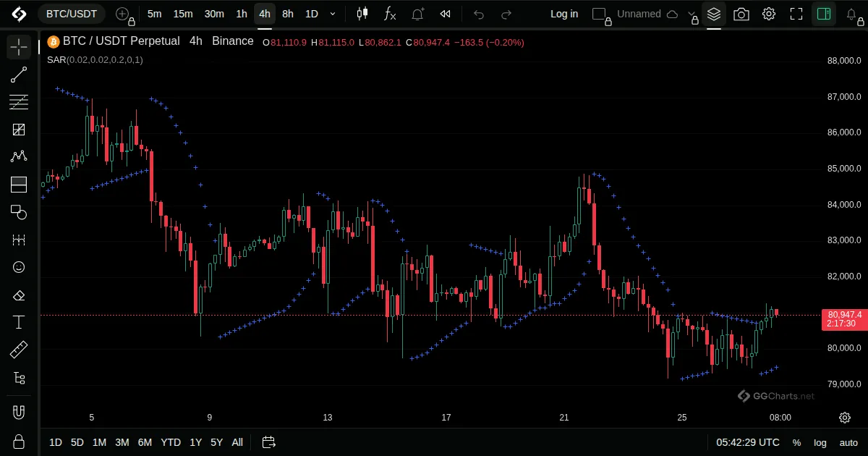Screen dimensions: 868x456
Task: Set the date range to 5D
Action: 77,442
